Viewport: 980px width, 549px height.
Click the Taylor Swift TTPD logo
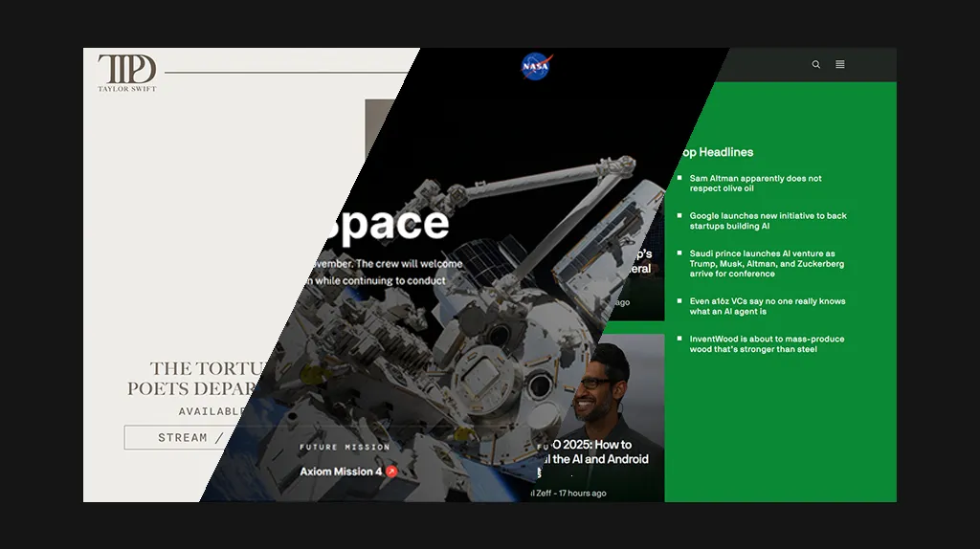click(127, 73)
